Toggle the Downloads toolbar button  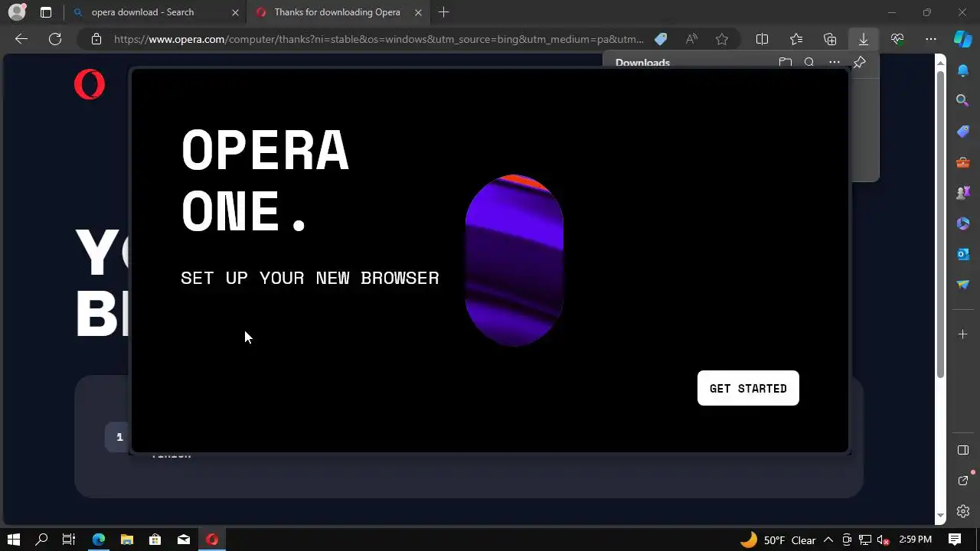point(864,39)
